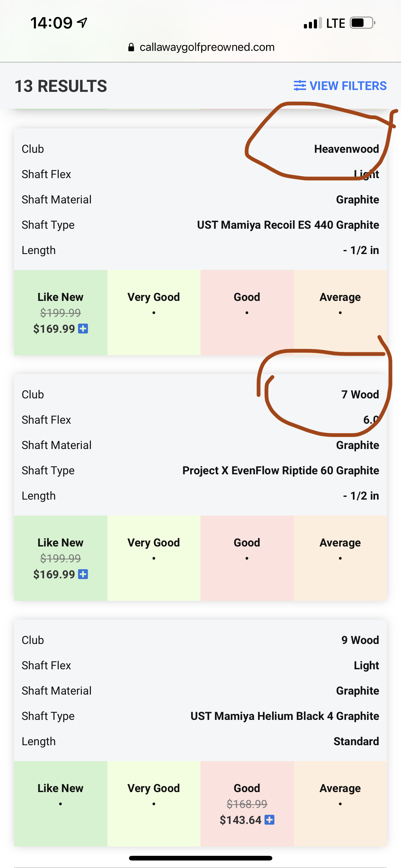Tap plus icon beside 7 Wood $169.99 price

pos(83,574)
